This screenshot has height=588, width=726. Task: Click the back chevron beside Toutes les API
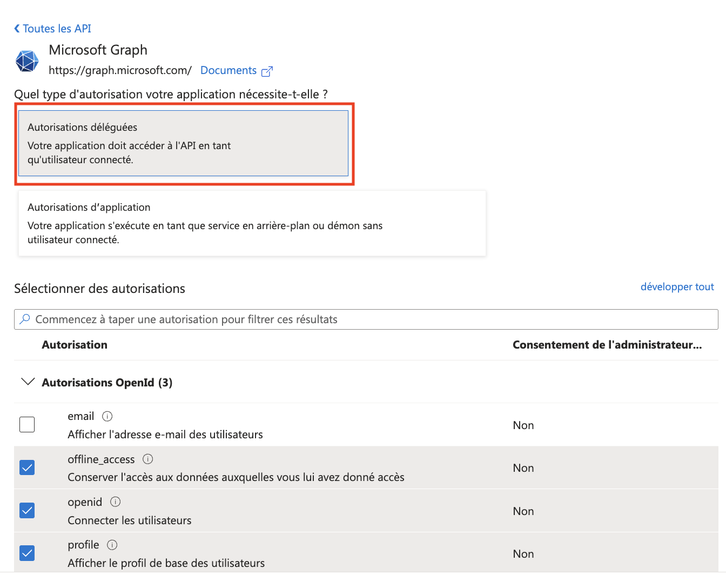pyautogui.click(x=17, y=29)
